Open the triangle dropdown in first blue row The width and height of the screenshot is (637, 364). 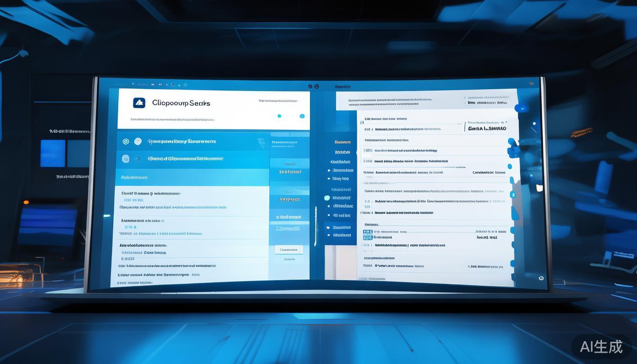click(x=261, y=142)
